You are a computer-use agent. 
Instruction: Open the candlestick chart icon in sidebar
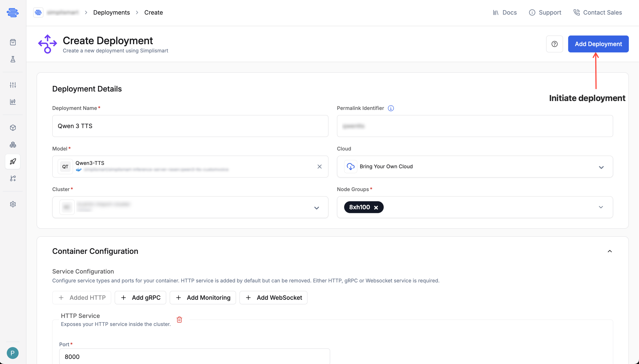13,102
